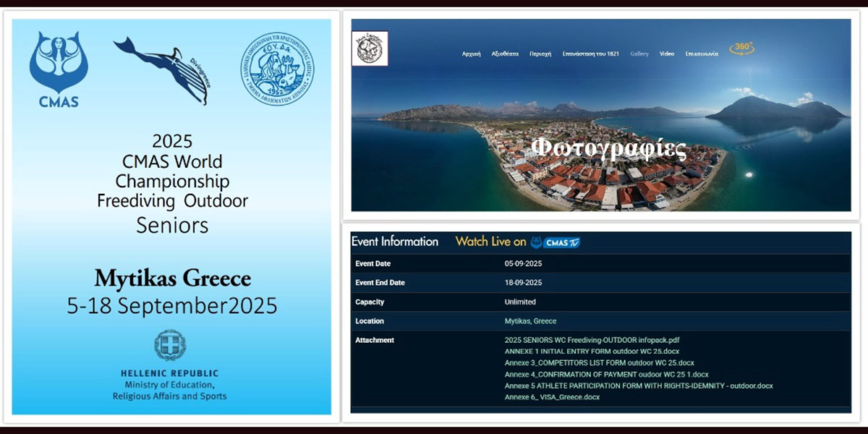Open the Περιοχή menu item
The width and height of the screenshot is (868, 434).
[x=540, y=54]
